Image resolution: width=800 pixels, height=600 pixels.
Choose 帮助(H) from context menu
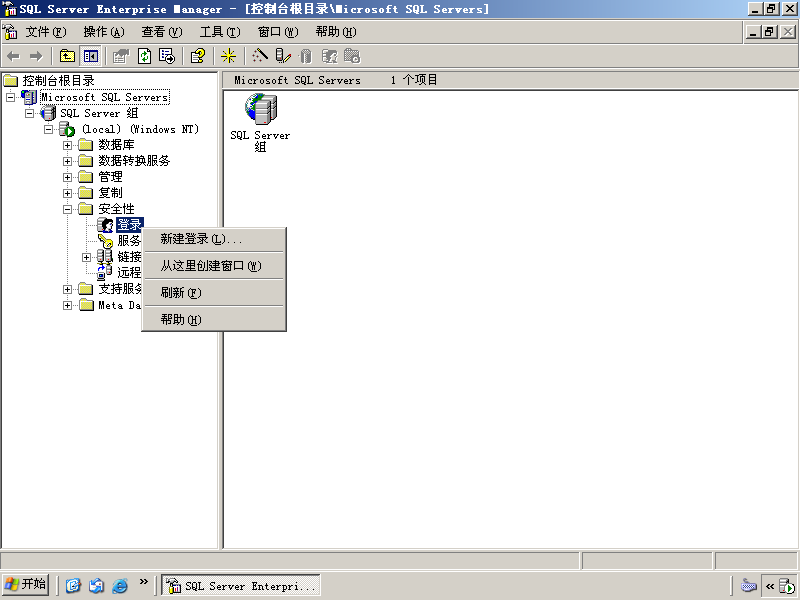click(214, 319)
